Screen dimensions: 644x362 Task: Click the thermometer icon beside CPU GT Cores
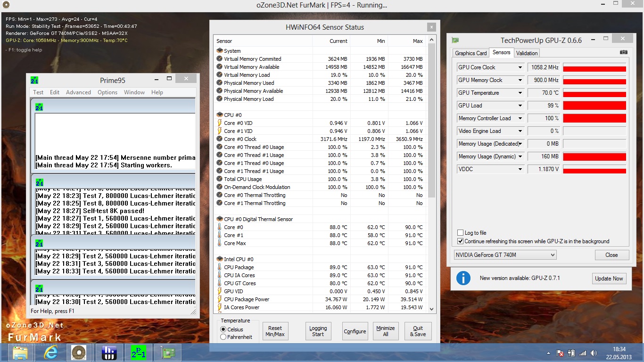220,283
